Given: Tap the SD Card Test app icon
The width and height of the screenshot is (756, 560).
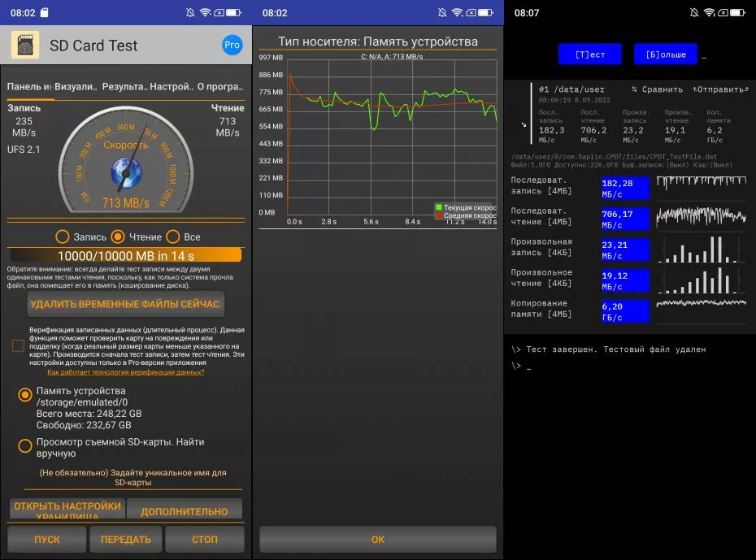Looking at the screenshot, I should 25,45.
